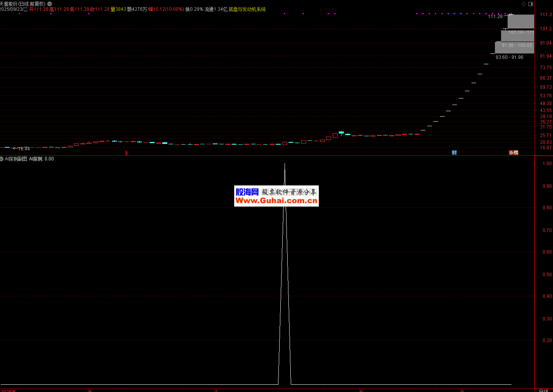
Task: Click the AI探测副图 indicator name
Action: pyautogui.click(x=16, y=159)
